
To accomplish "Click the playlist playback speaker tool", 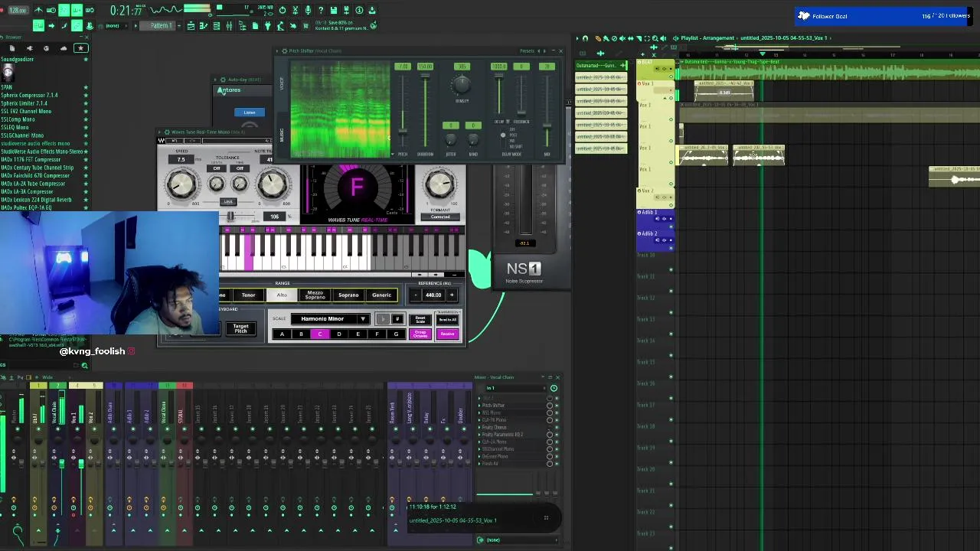I will coord(663,38).
